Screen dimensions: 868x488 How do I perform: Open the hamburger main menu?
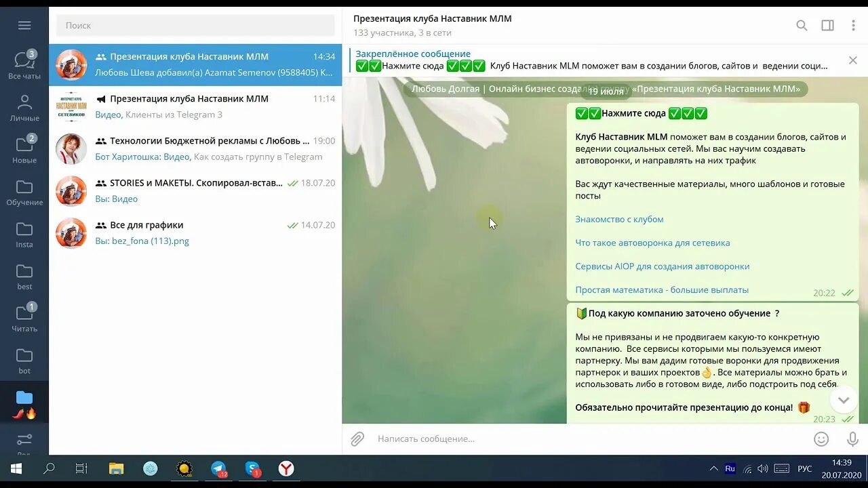(24, 25)
